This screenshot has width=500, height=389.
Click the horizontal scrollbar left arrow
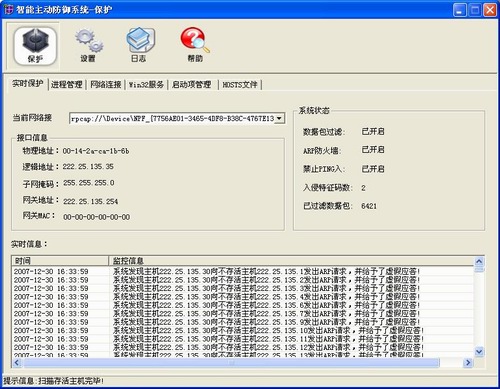[x=17, y=362]
